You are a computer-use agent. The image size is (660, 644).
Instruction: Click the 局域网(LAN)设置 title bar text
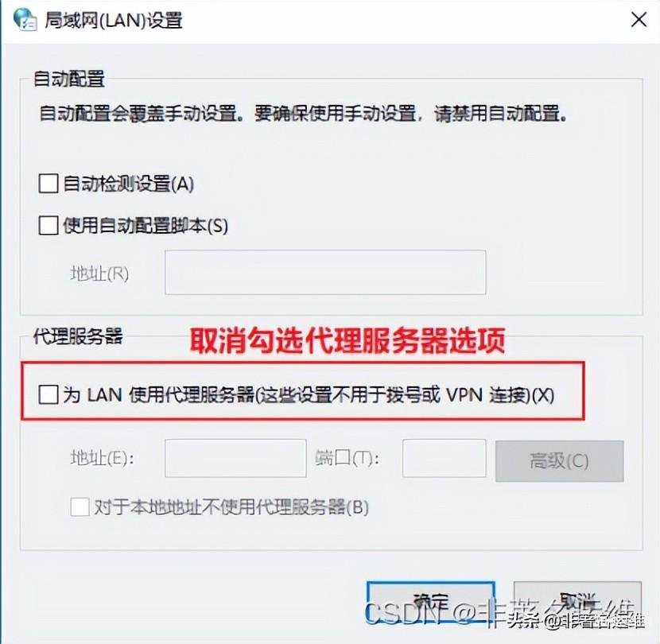pyautogui.click(x=114, y=20)
